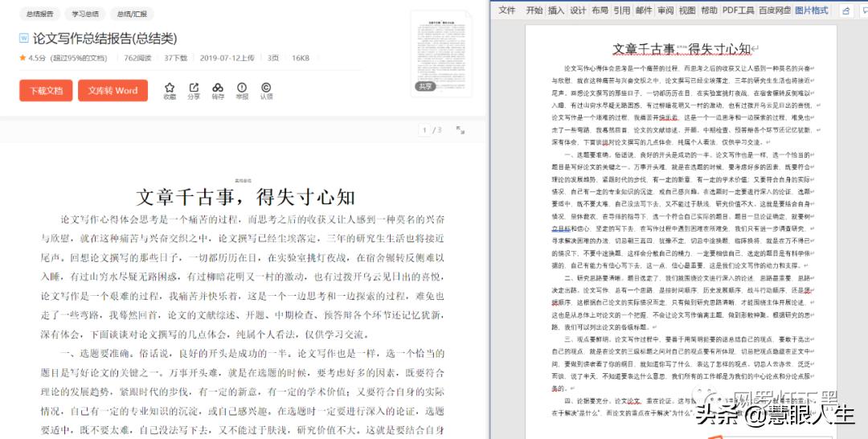
Task: Click the 举报 report icon
Action: pos(242,88)
